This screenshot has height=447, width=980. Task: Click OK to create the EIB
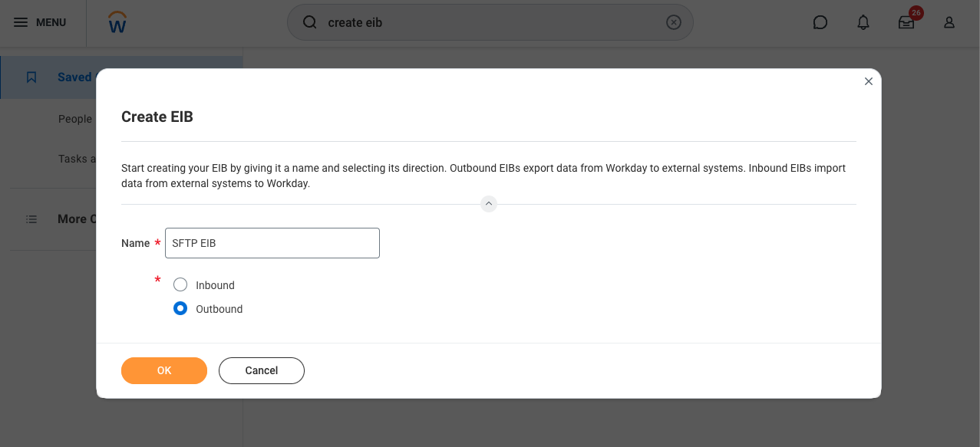point(164,370)
